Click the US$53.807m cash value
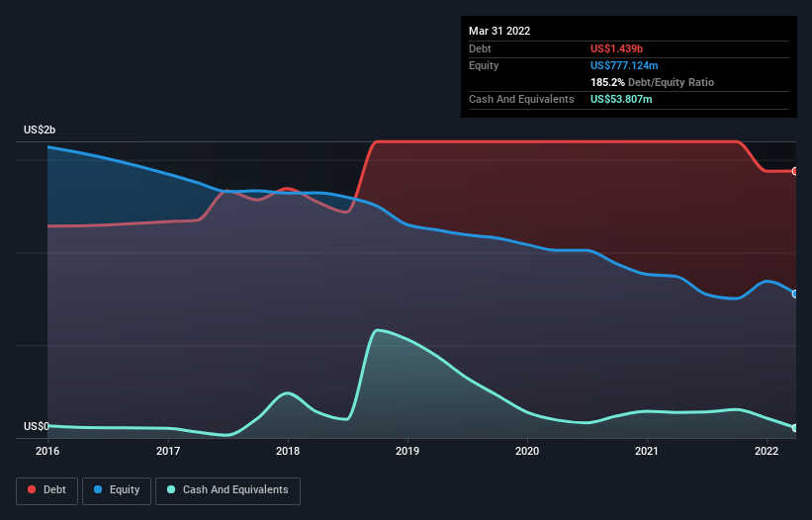Image resolution: width=812 pixels, height=520 pixels. point(621,99)
